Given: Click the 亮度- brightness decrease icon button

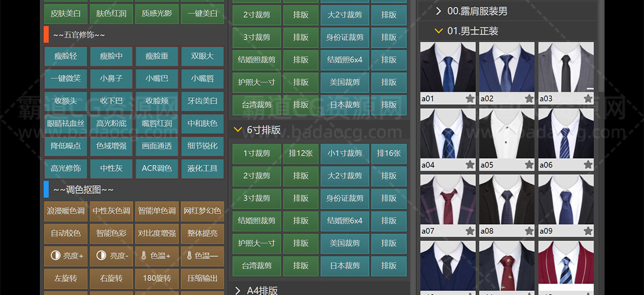Looking at the screenshot, I should [111, 256].
